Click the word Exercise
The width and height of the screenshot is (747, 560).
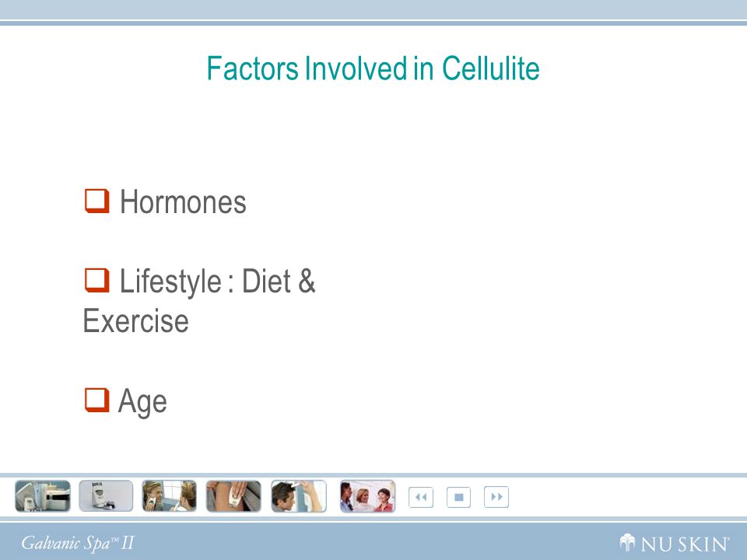pos(135,321)
